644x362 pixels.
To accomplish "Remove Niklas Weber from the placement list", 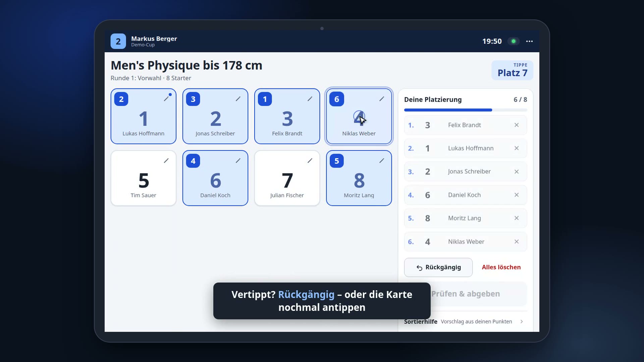I will [517, 242].
